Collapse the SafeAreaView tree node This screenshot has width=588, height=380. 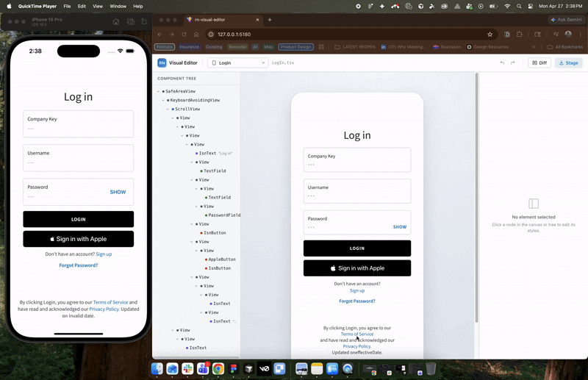(x=158, y=91)
